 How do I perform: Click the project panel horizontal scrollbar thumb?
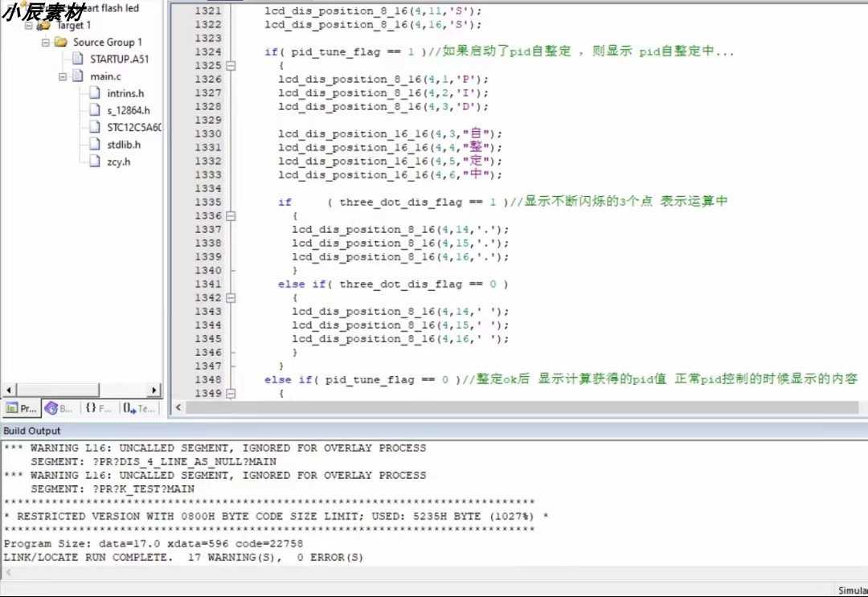[x=57, y=390]
